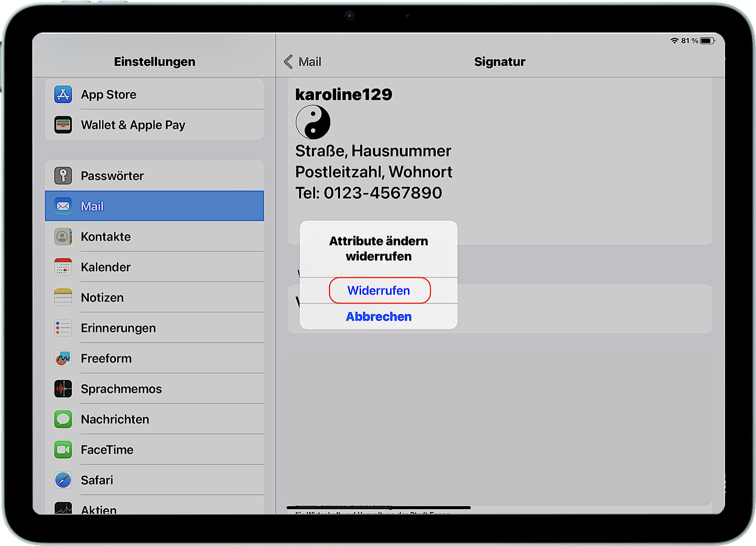Tap the Safari compass icon
756x546 pixels.
click(63, 480)
